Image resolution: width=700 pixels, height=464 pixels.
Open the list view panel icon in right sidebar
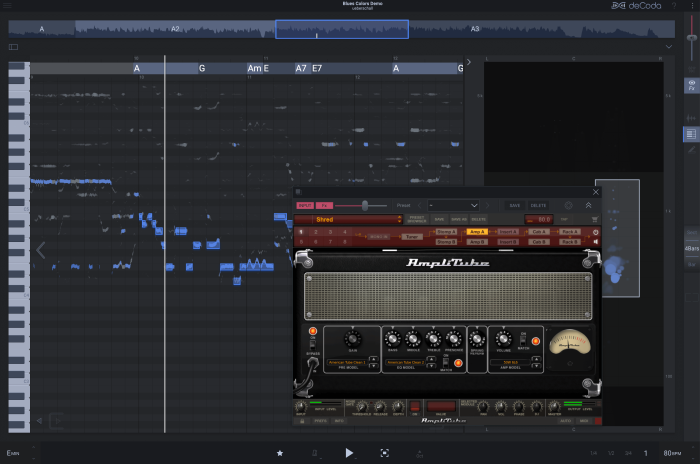[x=691, y=134]
